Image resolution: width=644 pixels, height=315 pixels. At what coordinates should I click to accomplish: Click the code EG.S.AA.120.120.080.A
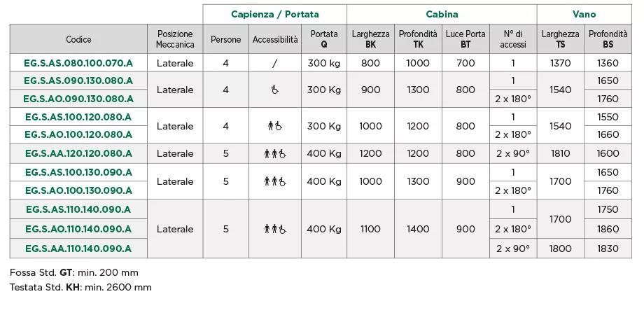coord(78,153)
